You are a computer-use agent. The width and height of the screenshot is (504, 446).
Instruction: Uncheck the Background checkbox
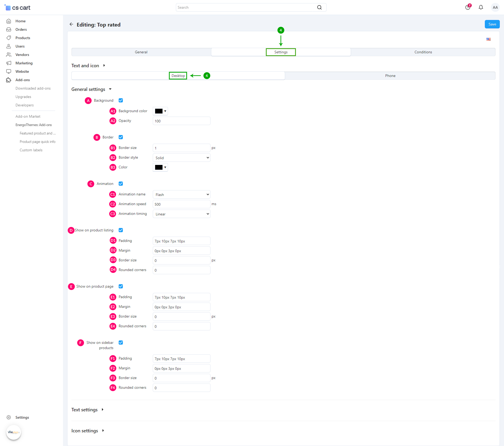tap(121, 100)
